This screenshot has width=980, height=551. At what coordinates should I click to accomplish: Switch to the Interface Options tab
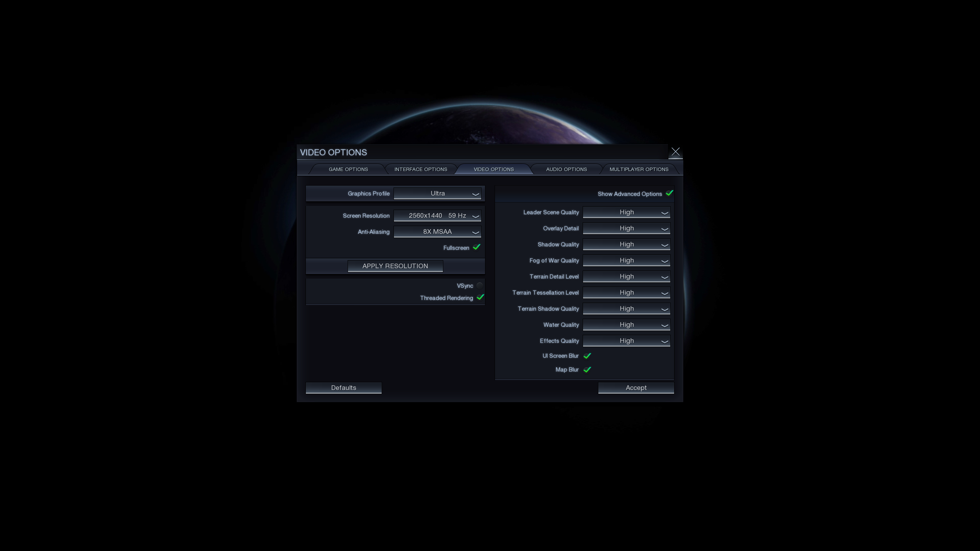point(421,169)
